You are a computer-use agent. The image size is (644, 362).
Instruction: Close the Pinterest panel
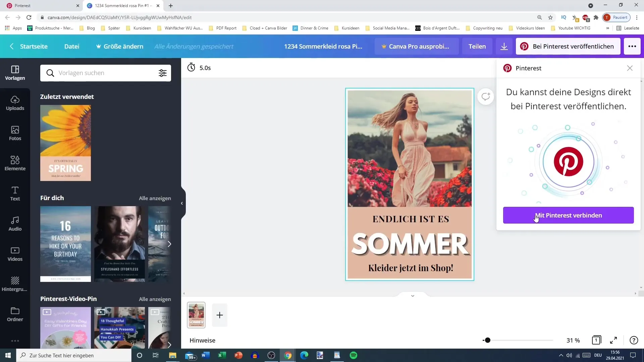[x=630, y=68]
